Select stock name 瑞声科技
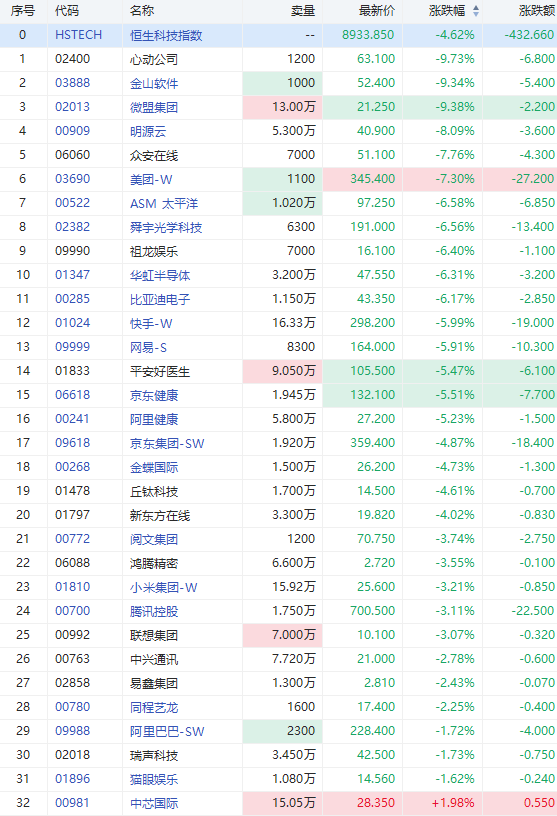The width and height of the screenshot is (557, 816). coord(154,755)
